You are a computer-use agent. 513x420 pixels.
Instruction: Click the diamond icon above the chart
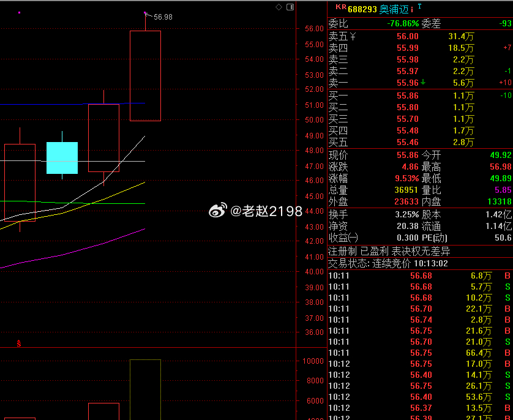point(279,7)
